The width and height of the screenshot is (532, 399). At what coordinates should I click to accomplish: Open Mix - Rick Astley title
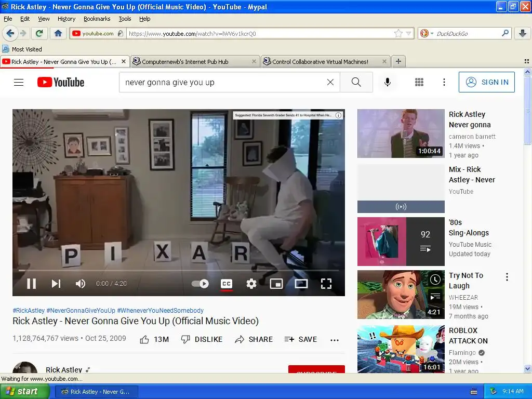[x=472, y=175]
